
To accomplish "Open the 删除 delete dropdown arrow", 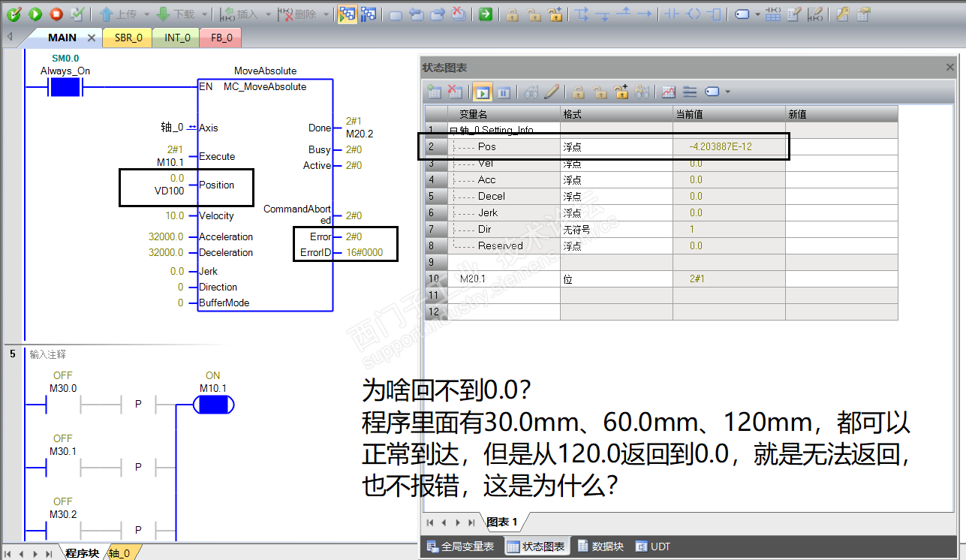I will (x=326, y=14).
